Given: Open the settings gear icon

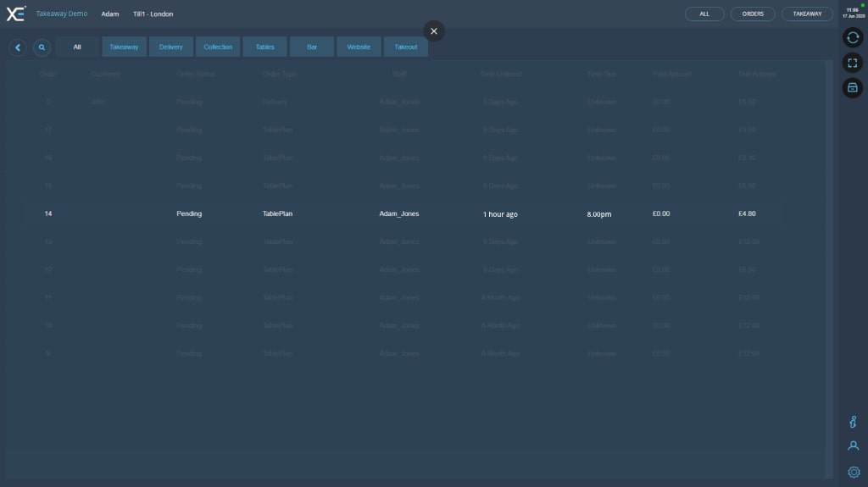Looking at the screenshot, I should [x=853, y=472].
